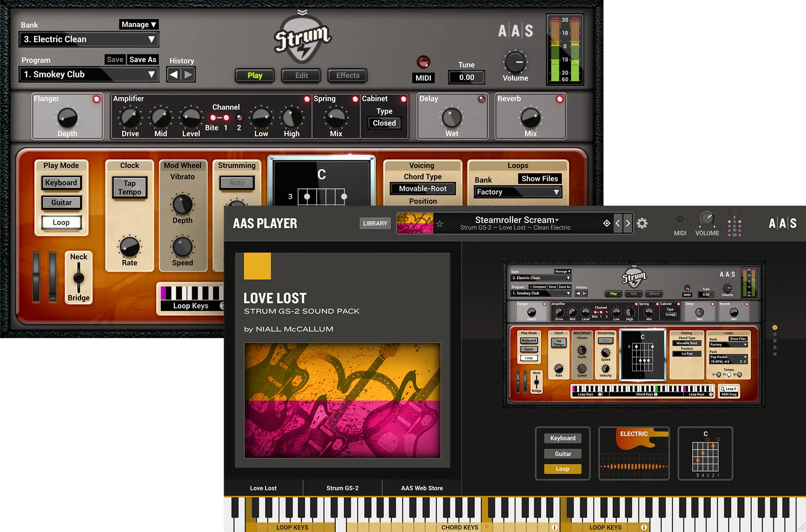The height and width of the screenshot is (532, 806).
Task: Click the locate preset target icon
Action: (607, 223)
